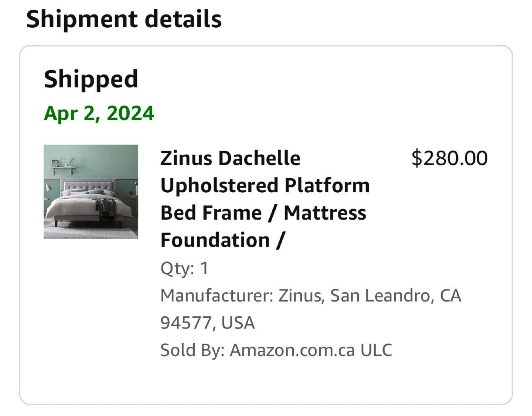Click the wall shelf in the product photo
532x416 pixels.
[62, 167]
